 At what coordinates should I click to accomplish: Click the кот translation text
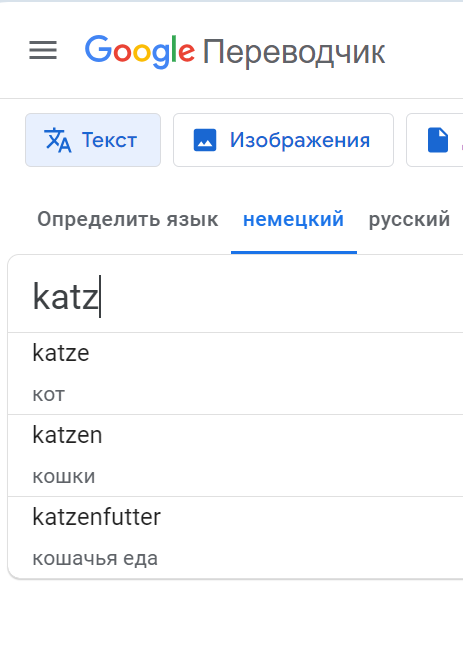pos(49,395)
